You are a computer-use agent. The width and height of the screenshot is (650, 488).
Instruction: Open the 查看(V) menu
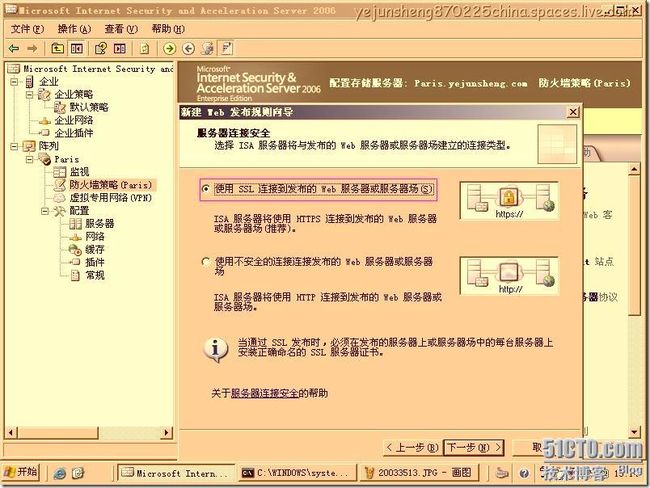click(x=121, y=29)
